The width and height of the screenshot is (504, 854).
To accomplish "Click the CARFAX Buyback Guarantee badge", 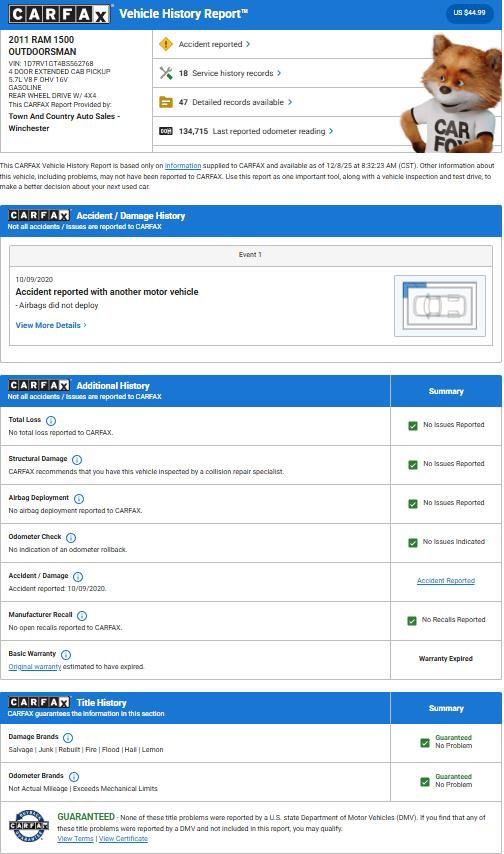I will (29, 827).
